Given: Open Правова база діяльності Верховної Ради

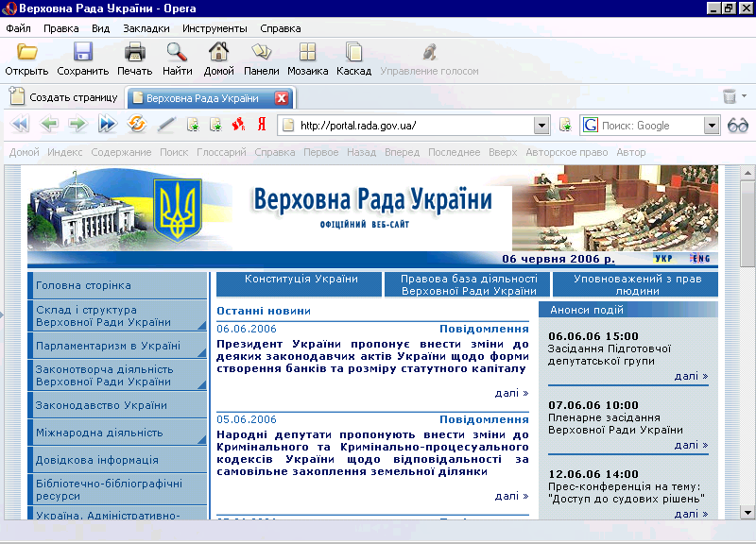Looking at the screenshot, I should click(468, 284).
